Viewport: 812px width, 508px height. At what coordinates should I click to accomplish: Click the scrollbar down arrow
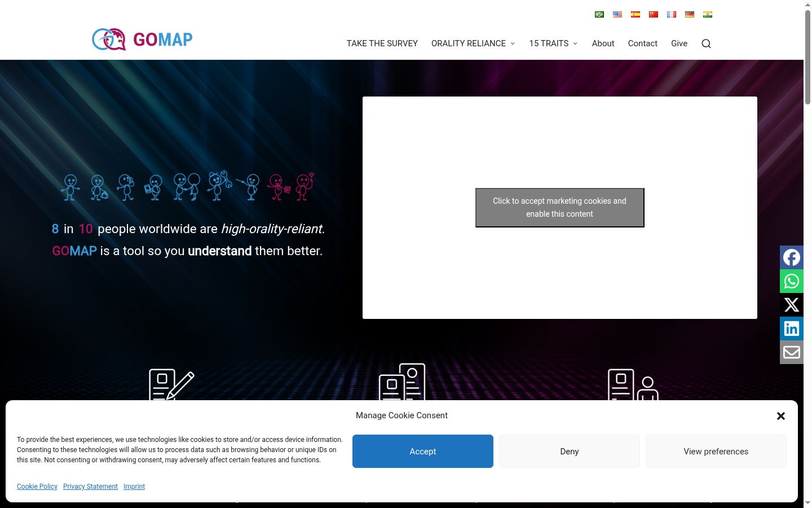pos(808,503)
